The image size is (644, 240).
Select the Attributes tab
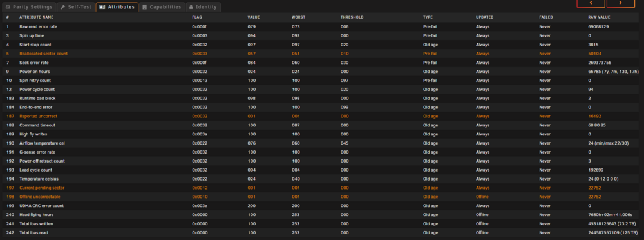click(117, 7)
